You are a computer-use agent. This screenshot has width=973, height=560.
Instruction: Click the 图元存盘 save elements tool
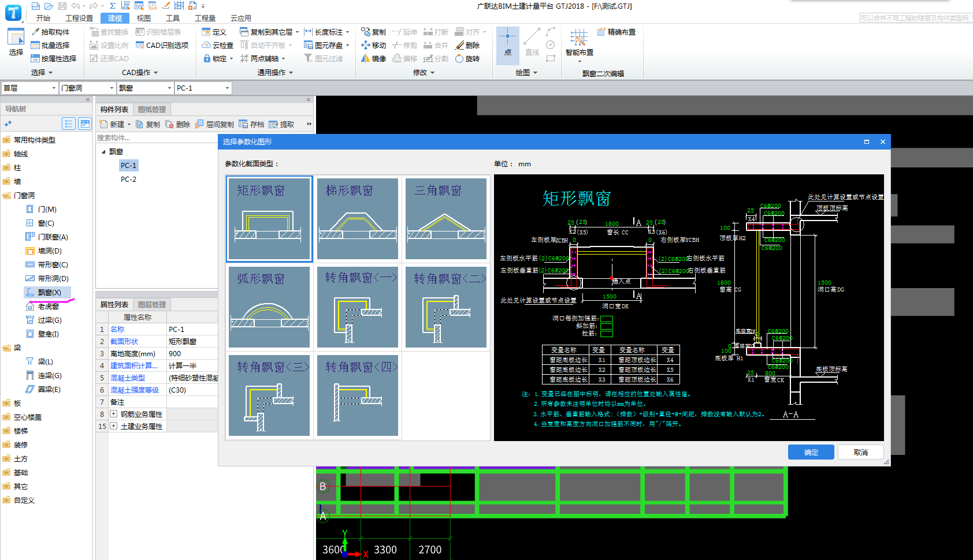(326, 45)
